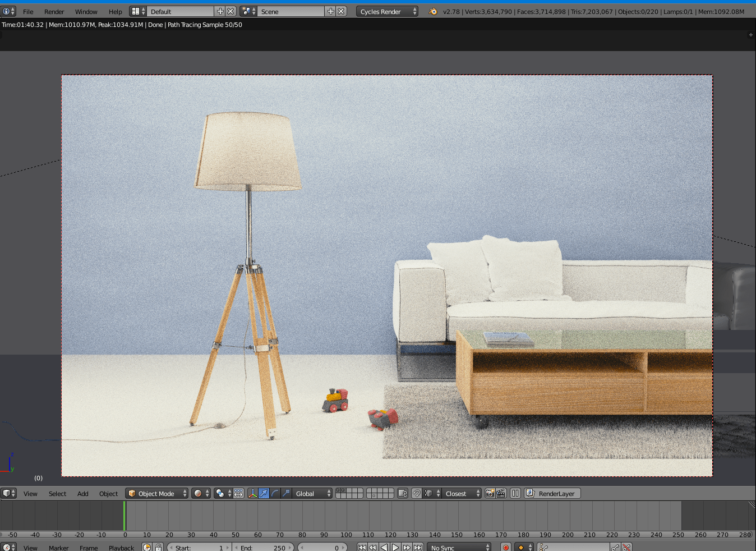
Task: Open the timeline Marker menu
Action: pyautogui.click(x=59, y=548)
